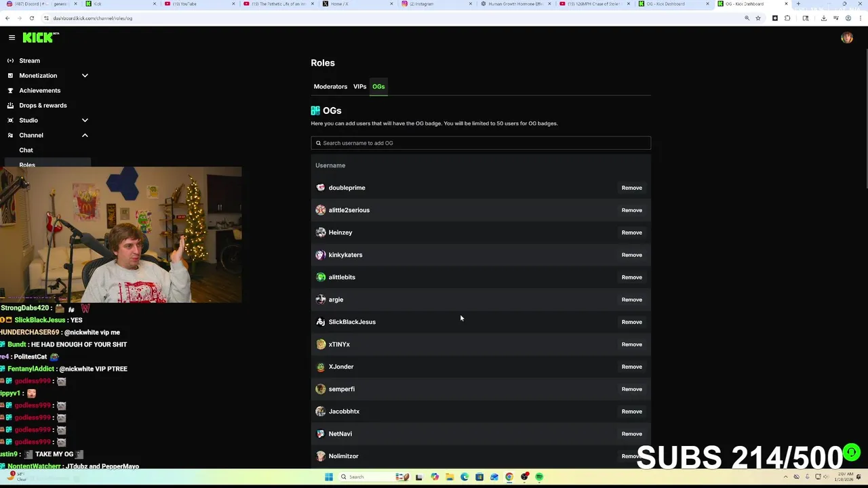Click Nolimitzor avatar icon
868x488 pixels.
pyautogui.click(x=321, y=456)
